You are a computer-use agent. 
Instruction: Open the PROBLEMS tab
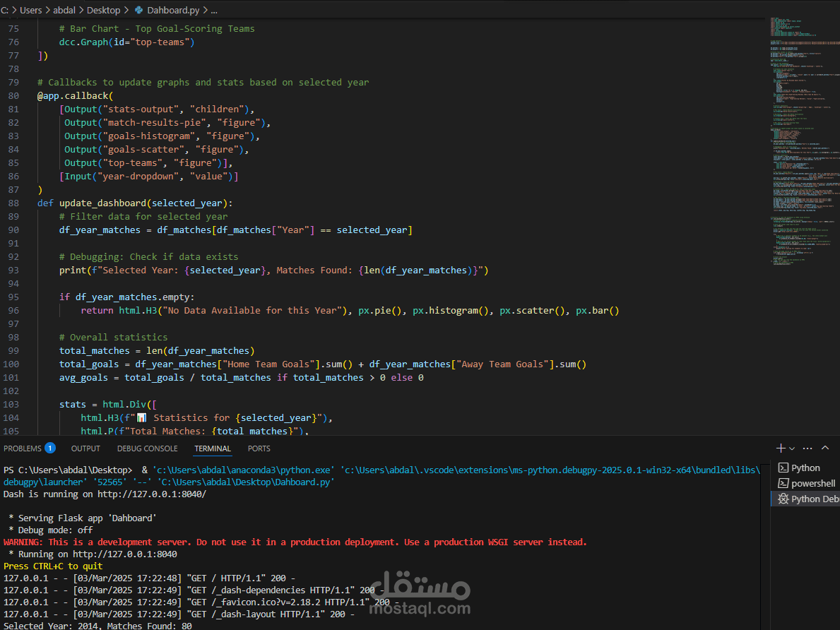29,448
